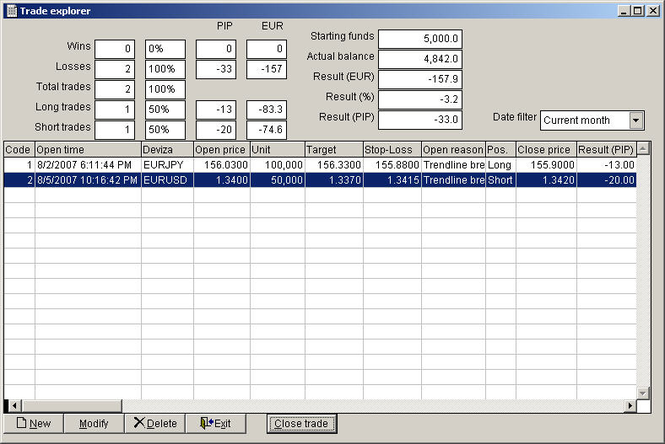Click the Actual balance field
This screenshot has height=444, width=665.
click(420, 59)
